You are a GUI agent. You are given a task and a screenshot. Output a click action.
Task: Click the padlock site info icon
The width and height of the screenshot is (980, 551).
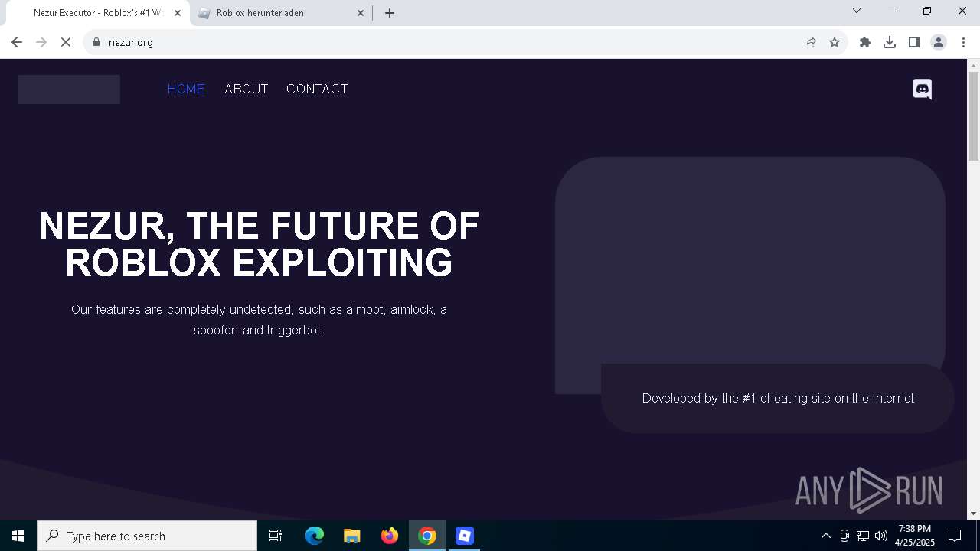pos(96,42)
